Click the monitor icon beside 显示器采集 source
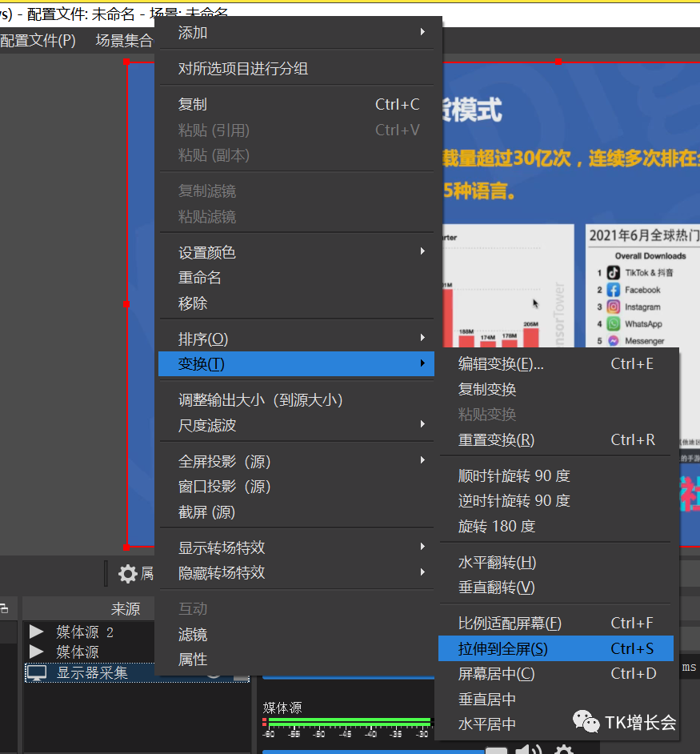The width and height of the screenshot is (700, 754). tap(37, 673)
